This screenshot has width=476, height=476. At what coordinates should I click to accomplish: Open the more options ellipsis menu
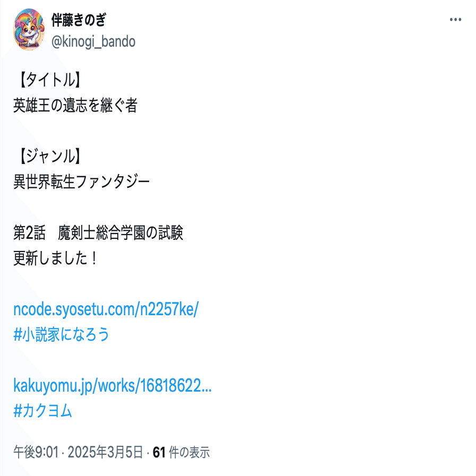point(455,20)
